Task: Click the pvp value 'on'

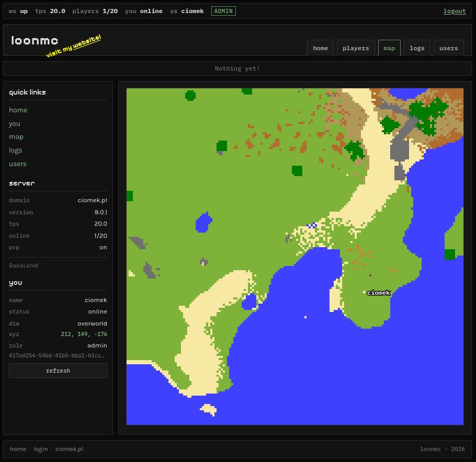Action: click(103, 247)
